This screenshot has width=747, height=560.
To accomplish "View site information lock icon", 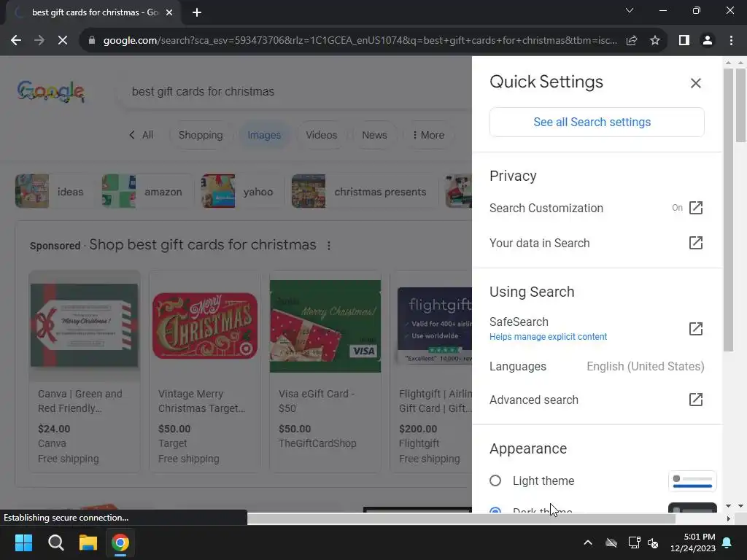I will pyautogui.click(x=92, y=41).
